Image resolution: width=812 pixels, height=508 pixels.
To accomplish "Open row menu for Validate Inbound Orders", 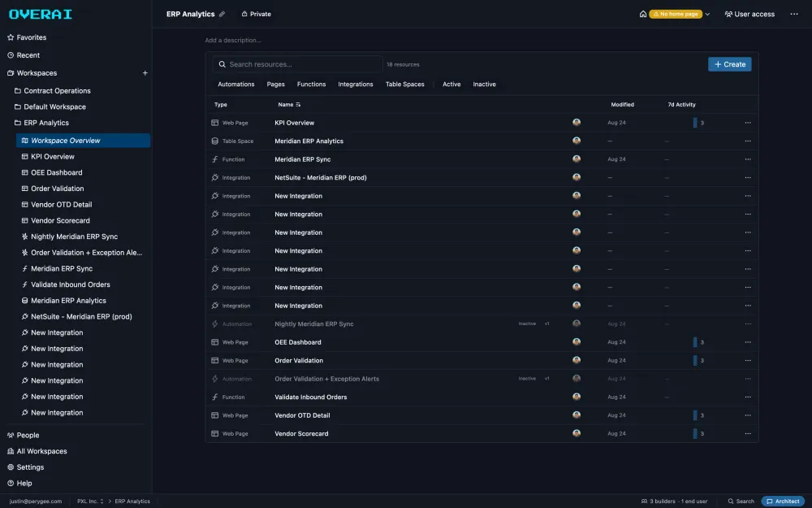I will click(x=748, y=397).
